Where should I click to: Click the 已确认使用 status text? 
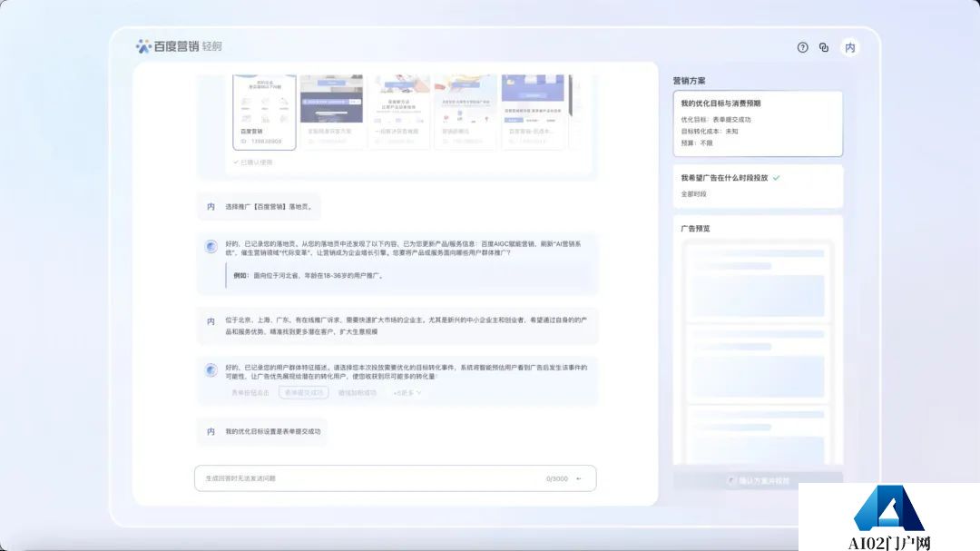click(253, 162)
